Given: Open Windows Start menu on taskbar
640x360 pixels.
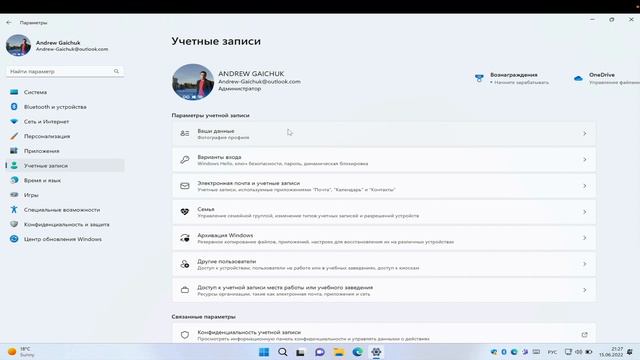Looking at the screenshot, I should coord(264,352).
